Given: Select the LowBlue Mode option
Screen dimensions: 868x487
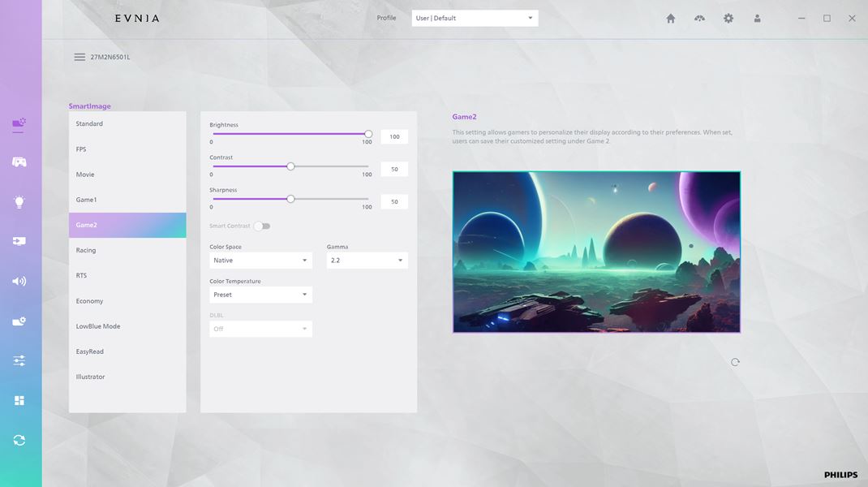Looking at the screenshot, I should click(127, 326).
